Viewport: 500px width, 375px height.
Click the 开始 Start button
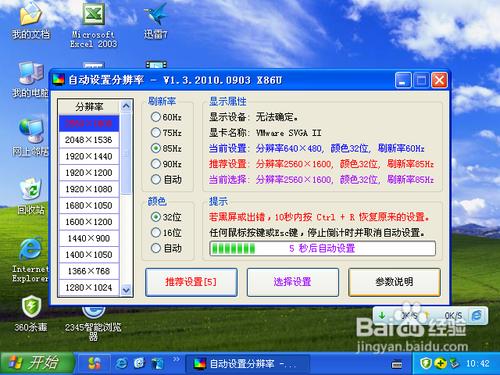(x=37, y=363)
